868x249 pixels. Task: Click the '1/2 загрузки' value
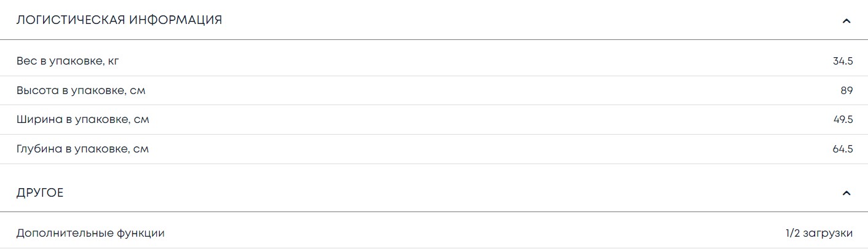pos(819,234)
